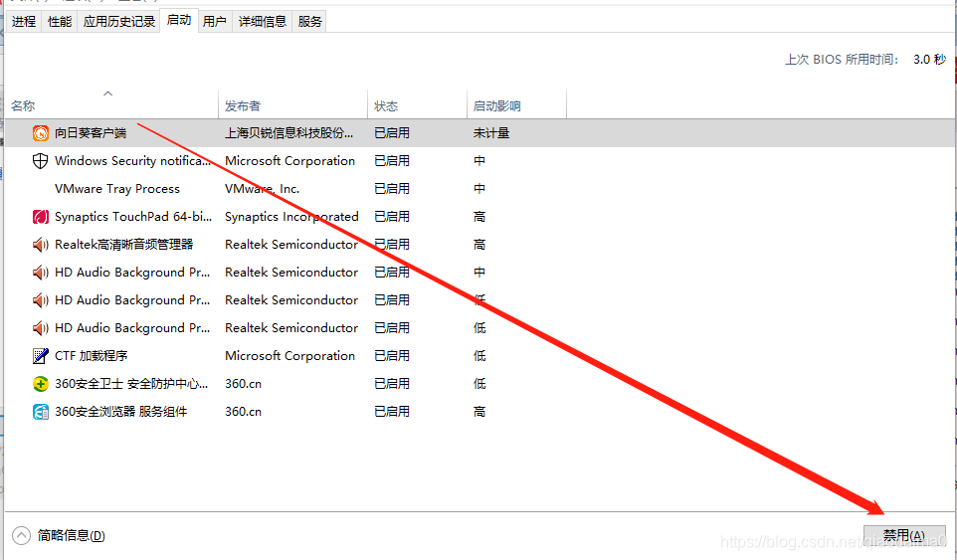The width and height of the screenshot is (957, 560).
Task: Switch to the 详细信息 tab
Action: tap(263, 21)
